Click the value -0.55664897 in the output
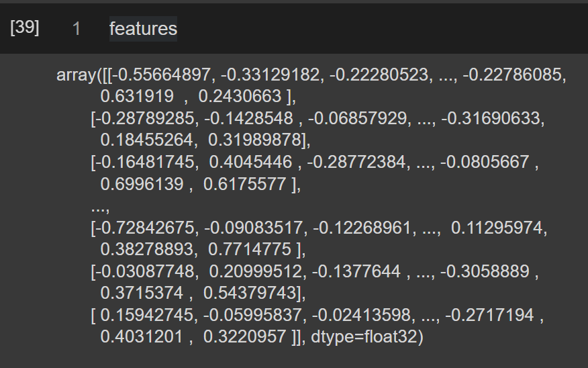This screenshot has width=588, height=368. coord(162,75)
